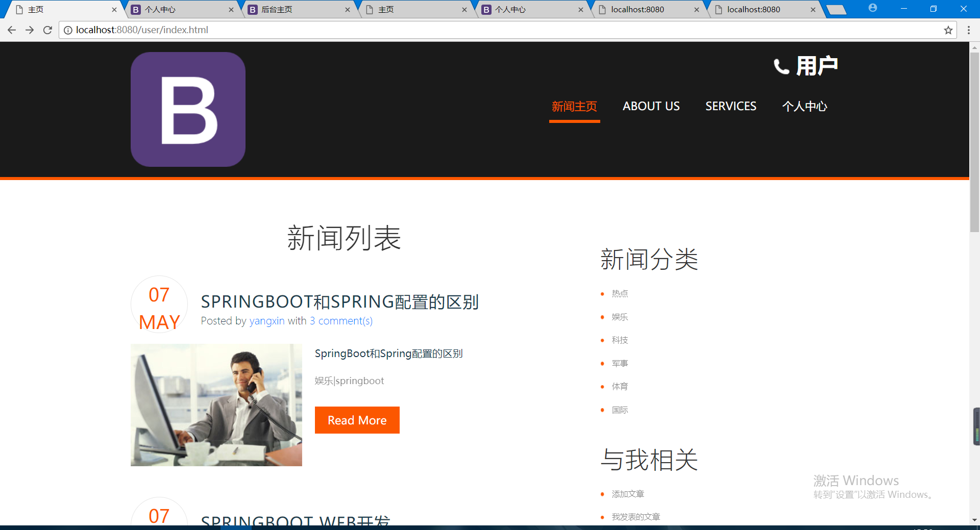Image resolution: width=980 pixels, height=530 pixels.
Task: Select the 体育 news category
Action: click(620, 387)
